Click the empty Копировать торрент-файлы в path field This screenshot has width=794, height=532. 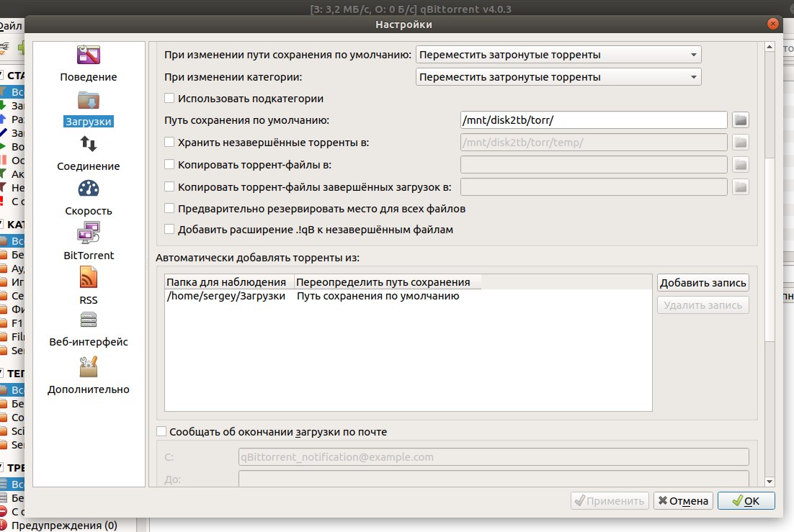[594, 165]
